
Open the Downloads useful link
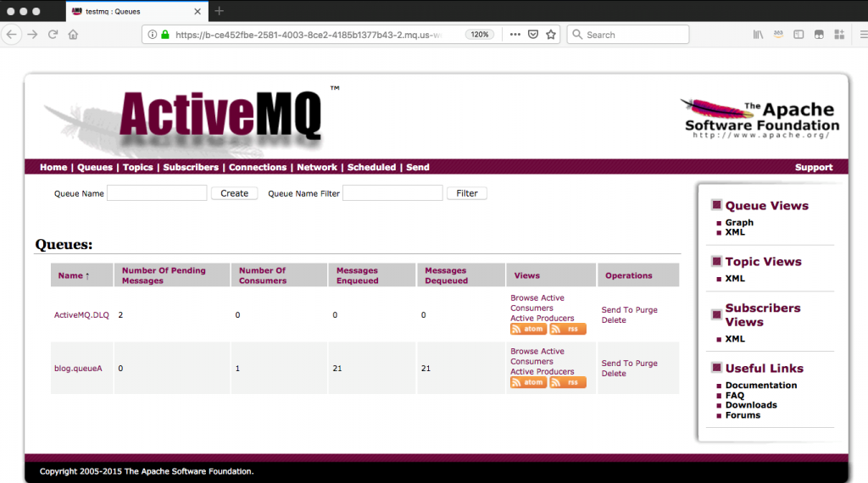coord(751,405)
